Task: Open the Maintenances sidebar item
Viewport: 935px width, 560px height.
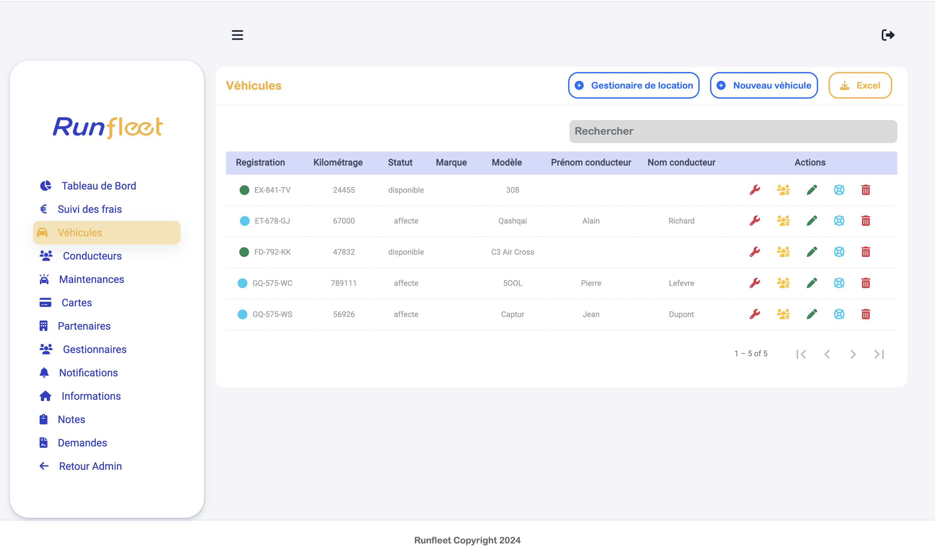Action: pyautogui.click(x=91, y=279)
